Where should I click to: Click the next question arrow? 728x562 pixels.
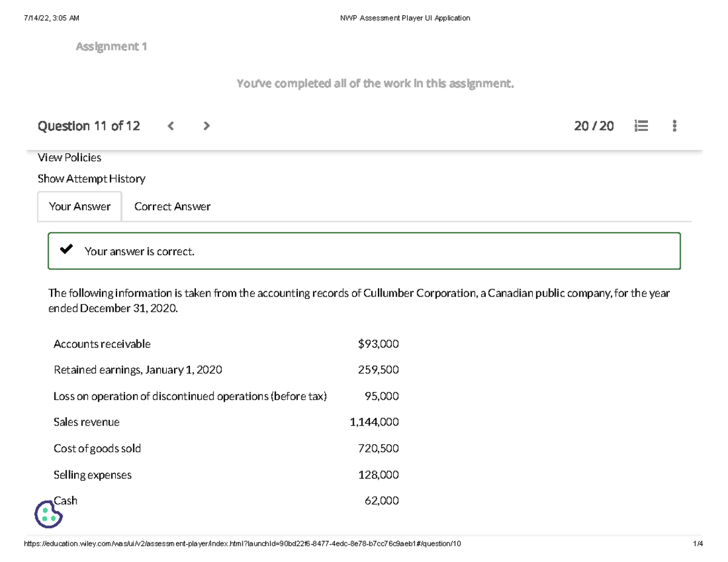(206, 126)
